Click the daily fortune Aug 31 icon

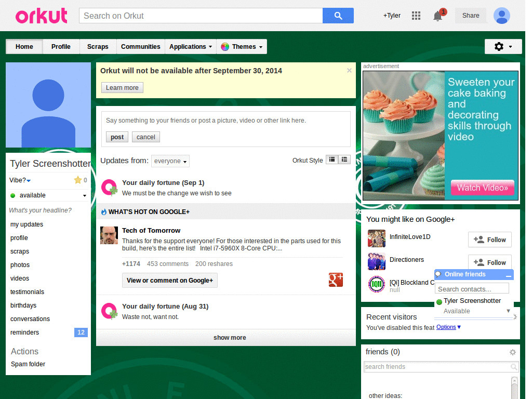pos(109,311)
